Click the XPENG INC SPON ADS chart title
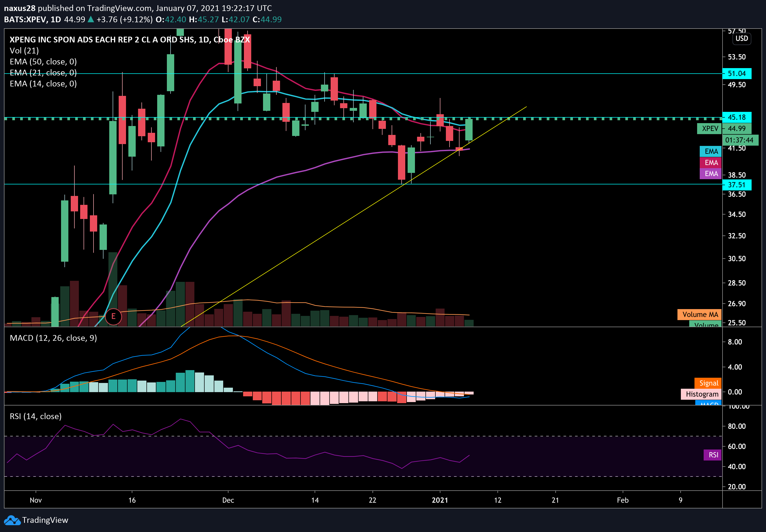This screenshot has width=766, height=532. coord(130,40)
